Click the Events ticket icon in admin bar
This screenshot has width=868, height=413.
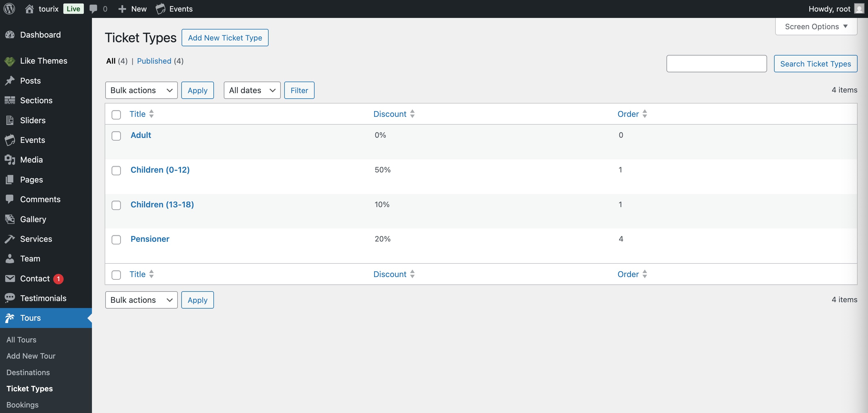click(x=161, y=9)
